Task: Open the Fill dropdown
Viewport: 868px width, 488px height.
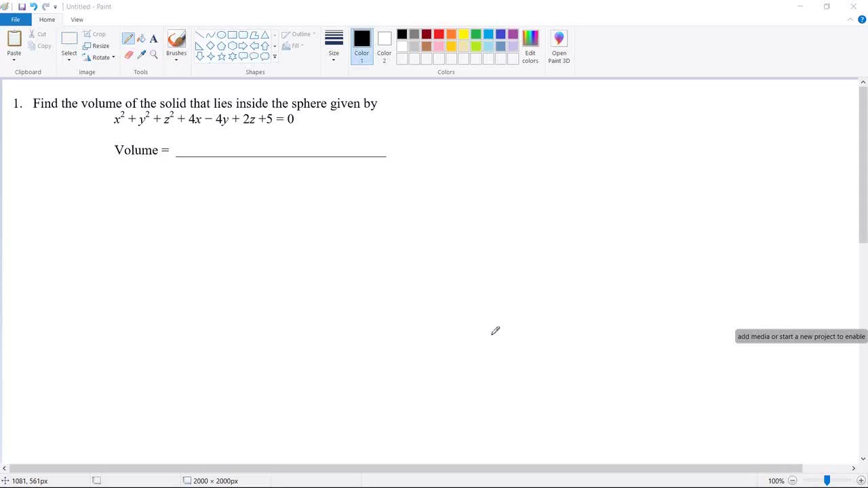Action: tap(293, 46)
